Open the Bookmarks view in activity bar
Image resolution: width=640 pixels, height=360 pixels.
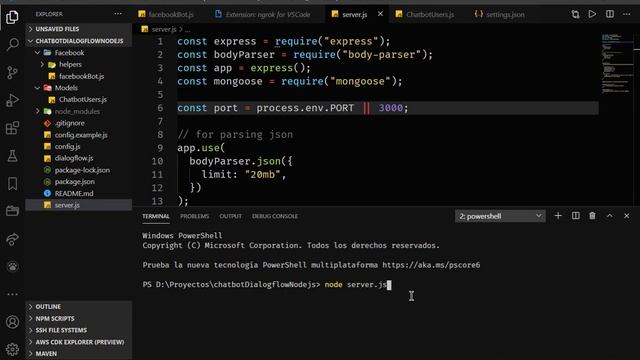pos(12,184)
